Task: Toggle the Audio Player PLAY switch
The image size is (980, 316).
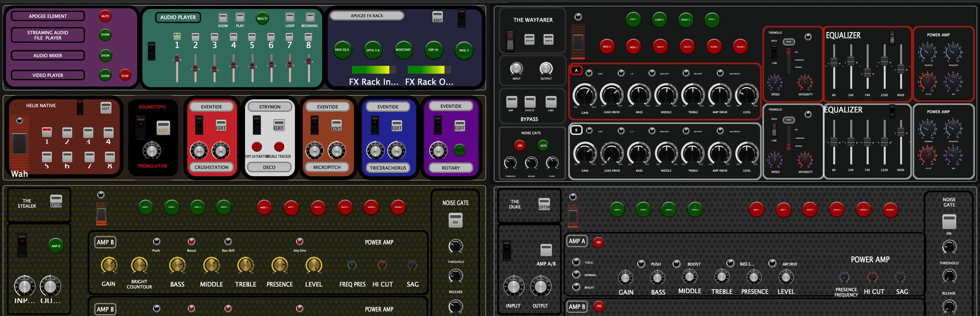Action: (x=240, y=18)
